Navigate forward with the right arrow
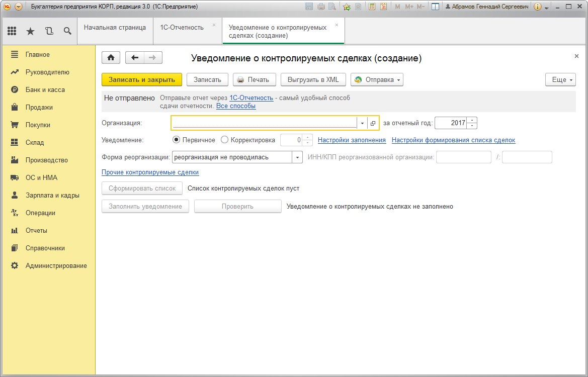 [152, 58]
